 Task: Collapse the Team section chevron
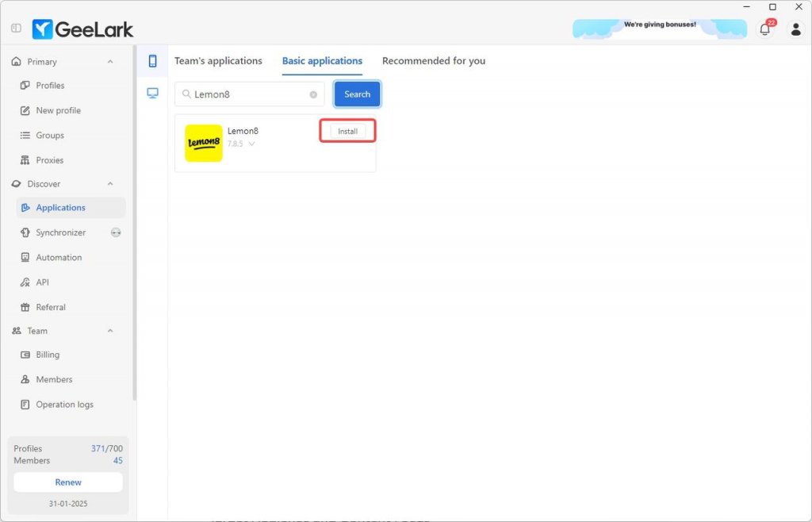click(x=110, y=331)
